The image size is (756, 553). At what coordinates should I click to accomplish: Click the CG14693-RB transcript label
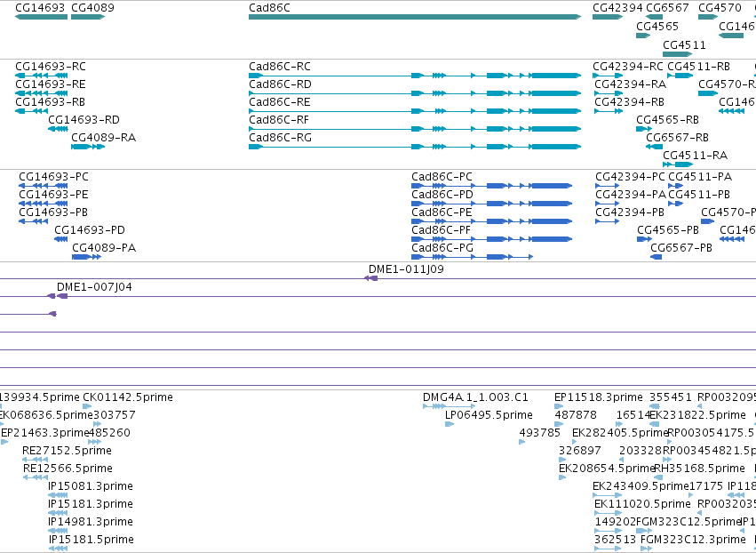click(50, 102)
